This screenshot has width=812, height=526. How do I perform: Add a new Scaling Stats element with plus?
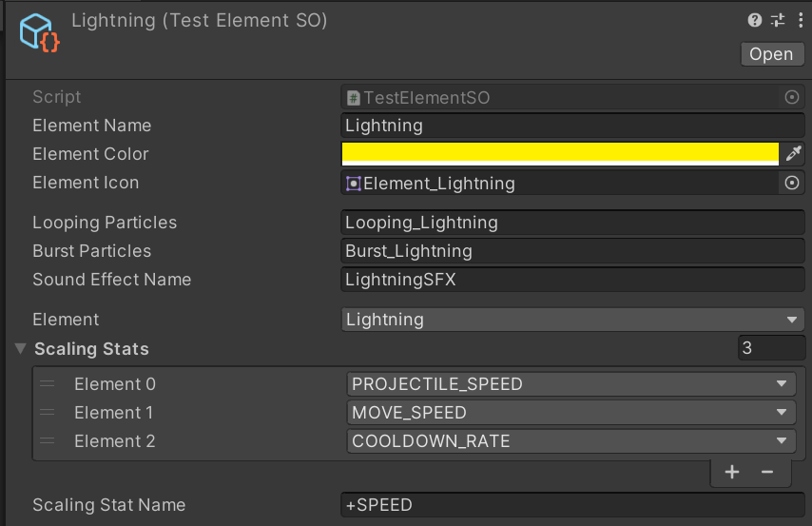pos(732,472)
